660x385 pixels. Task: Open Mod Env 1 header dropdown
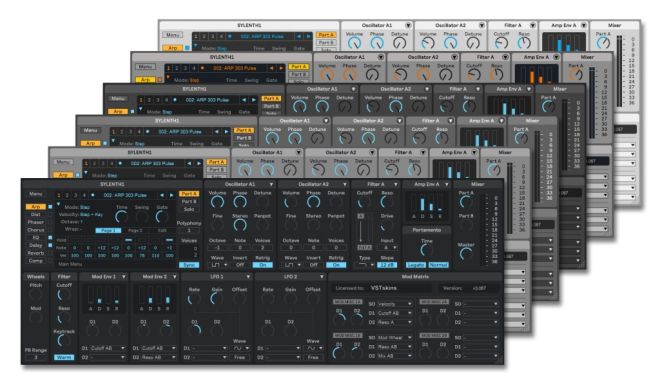click(124, 277)
